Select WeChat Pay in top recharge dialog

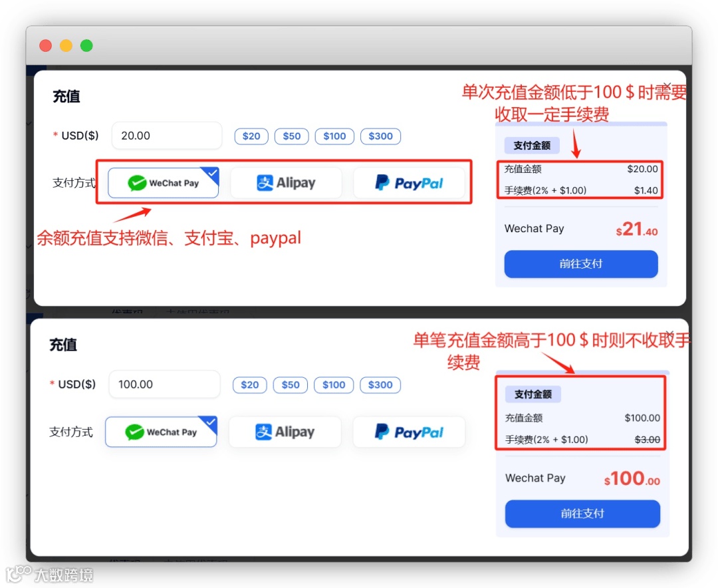(x=164, y=183)
